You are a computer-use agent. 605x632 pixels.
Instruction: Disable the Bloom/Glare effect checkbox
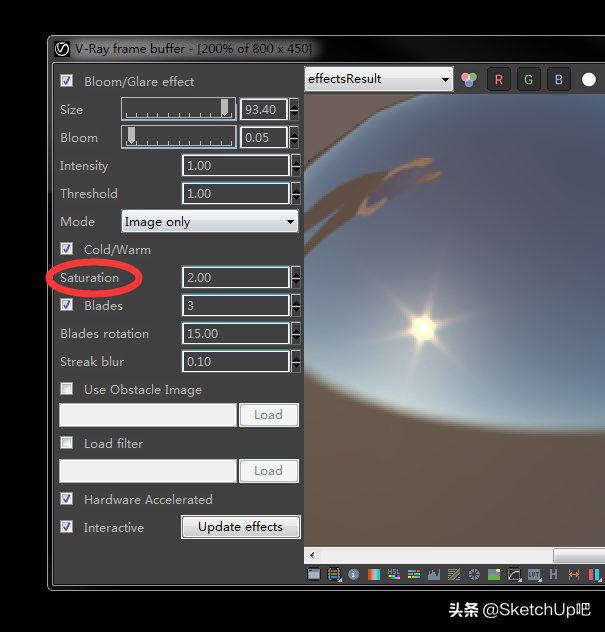[x=67, y=81]
